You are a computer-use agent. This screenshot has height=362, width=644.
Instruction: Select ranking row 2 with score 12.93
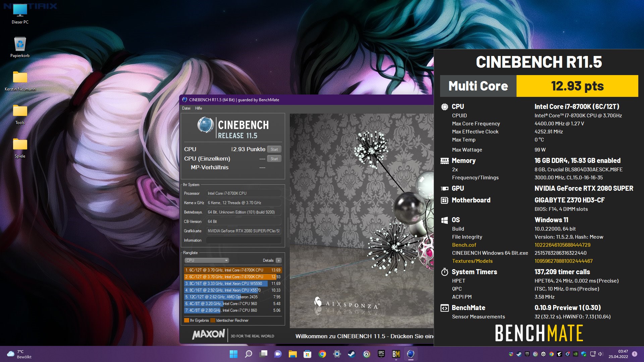pos(233,277)
